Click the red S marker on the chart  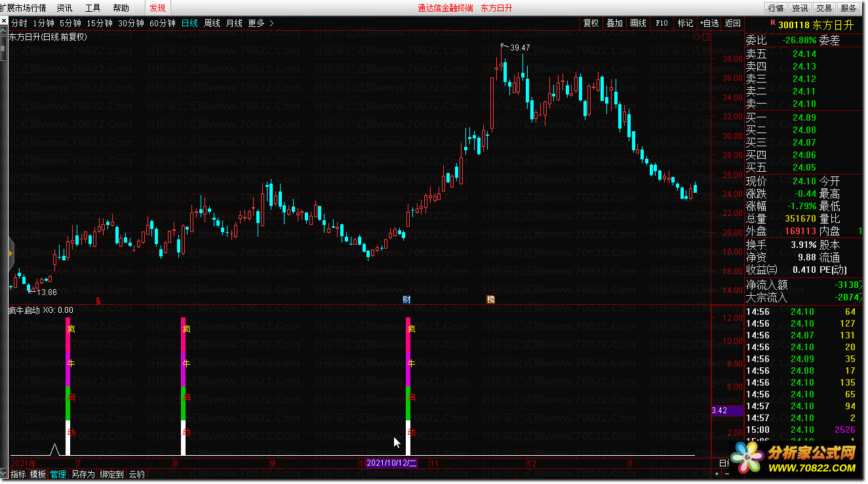click(x=98, y=301)
